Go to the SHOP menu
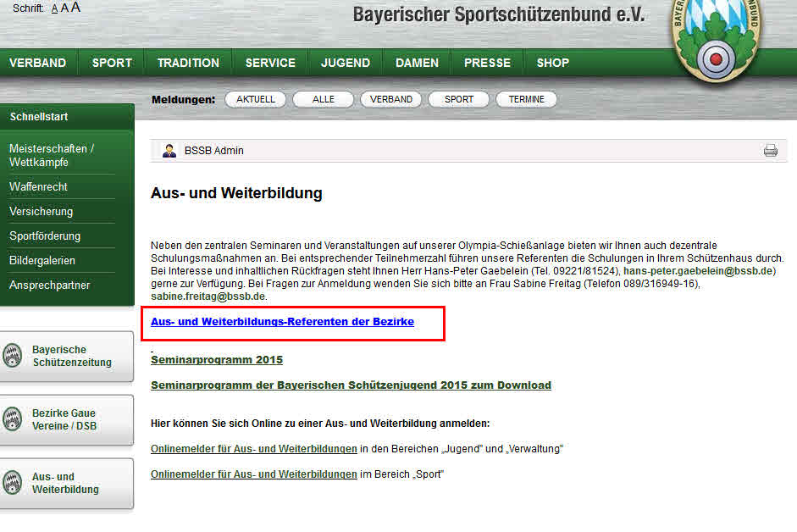 [552, 63]
